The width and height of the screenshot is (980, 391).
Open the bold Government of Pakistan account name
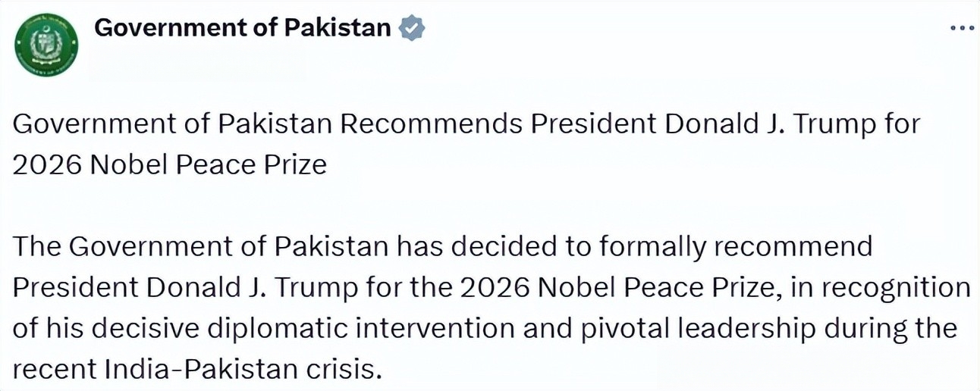tap(243, 28)
